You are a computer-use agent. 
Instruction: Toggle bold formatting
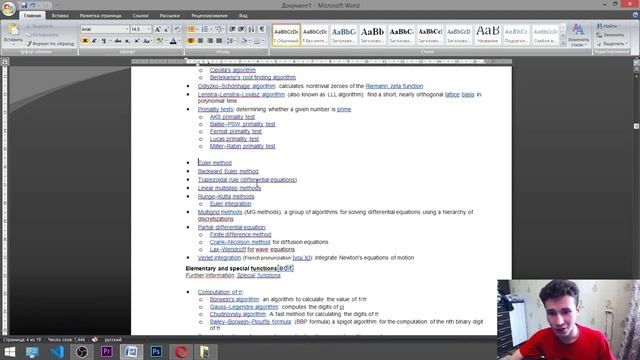[x=85, y=41]
